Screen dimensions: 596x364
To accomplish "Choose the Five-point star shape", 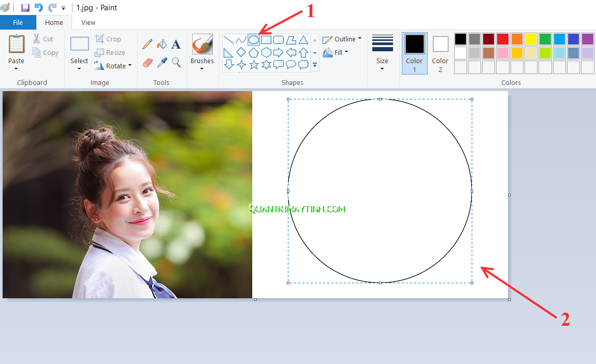I will 254,65.
